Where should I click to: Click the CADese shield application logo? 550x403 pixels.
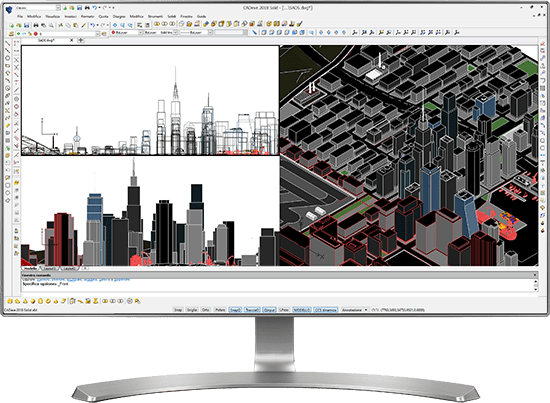(9, 9)
